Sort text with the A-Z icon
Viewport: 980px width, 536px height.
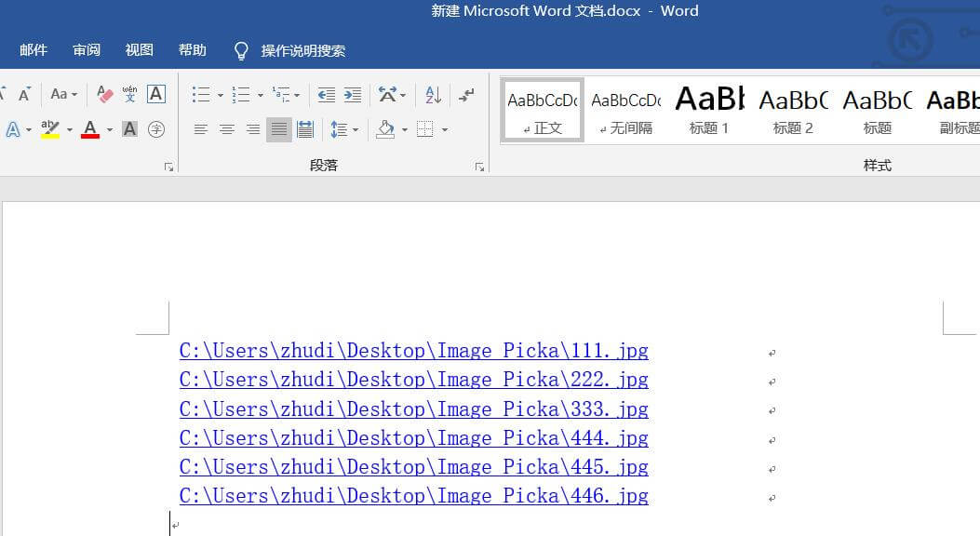433,94
